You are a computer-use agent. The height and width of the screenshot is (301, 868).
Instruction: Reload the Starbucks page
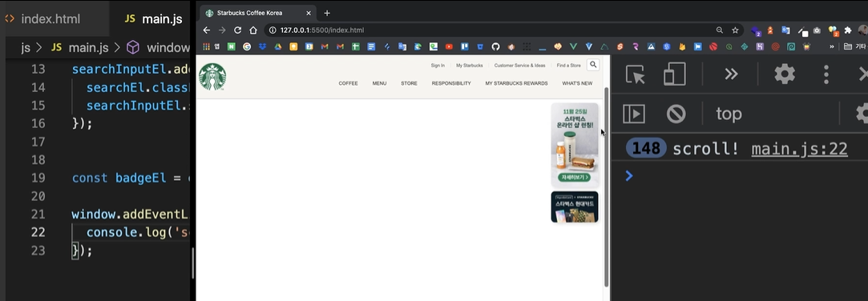[x=237, y=30]
